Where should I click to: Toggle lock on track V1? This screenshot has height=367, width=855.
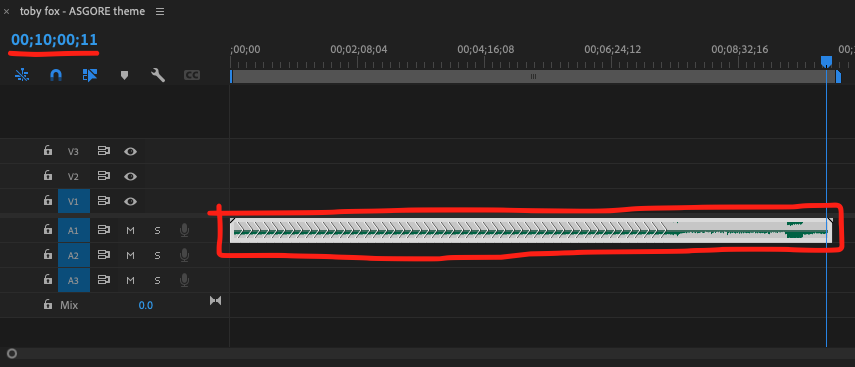48,201
